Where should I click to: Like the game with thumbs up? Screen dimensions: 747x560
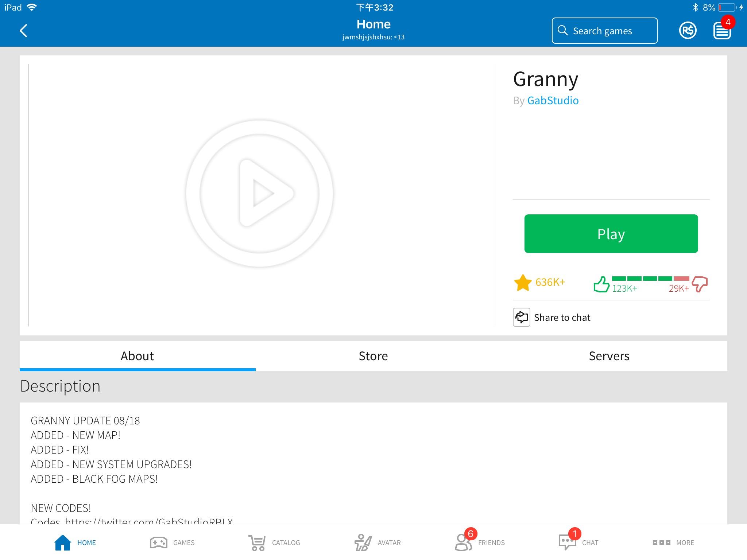click(601, 284)
